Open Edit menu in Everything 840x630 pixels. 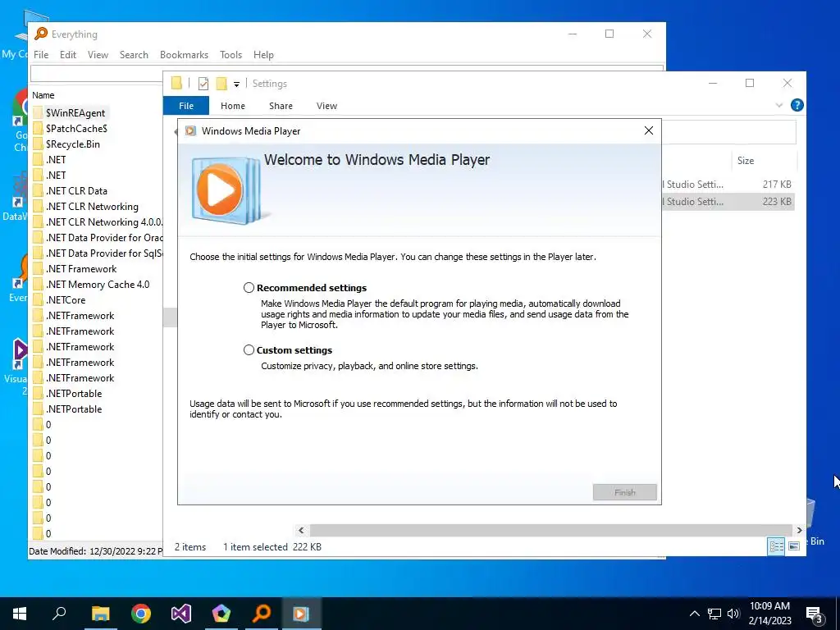pos(67,55)
